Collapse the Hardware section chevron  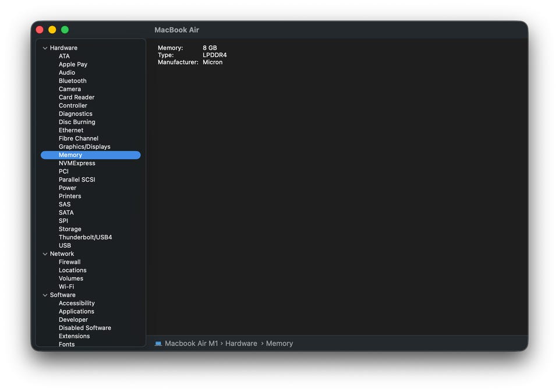click(45, 48)
